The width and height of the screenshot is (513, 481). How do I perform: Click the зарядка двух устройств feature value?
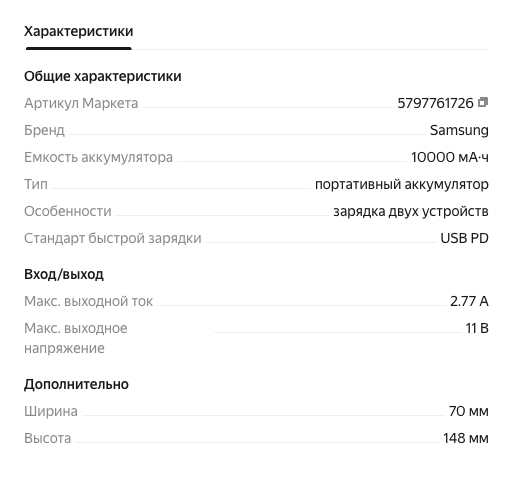[x=411, y=211]
